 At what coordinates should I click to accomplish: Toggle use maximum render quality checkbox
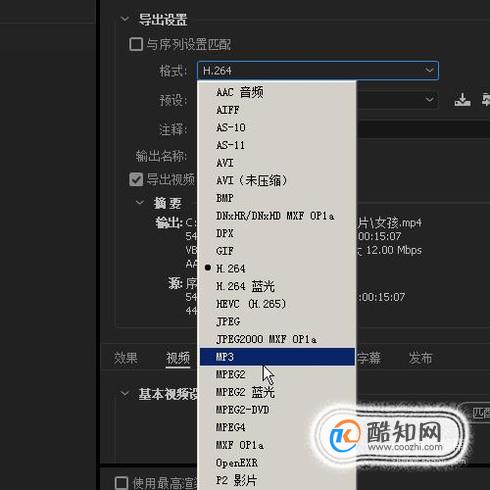click(121, 483)
